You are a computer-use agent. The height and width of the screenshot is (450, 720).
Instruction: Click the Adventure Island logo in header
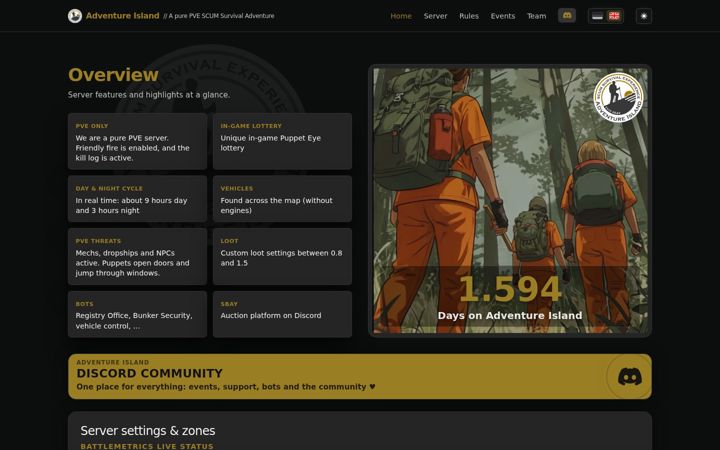click(x=75, y=16)
